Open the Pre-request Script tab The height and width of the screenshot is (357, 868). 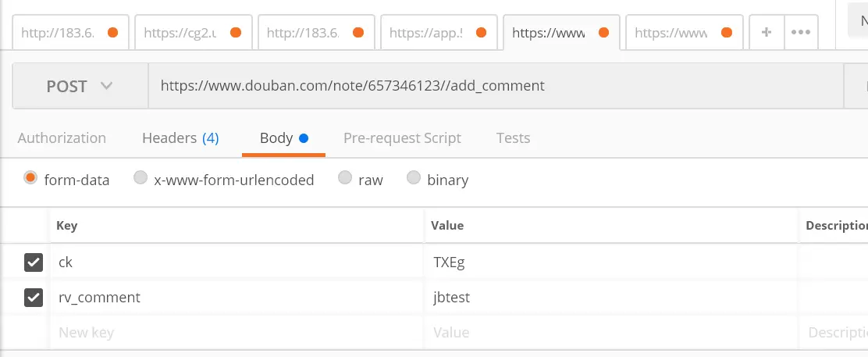402,138
